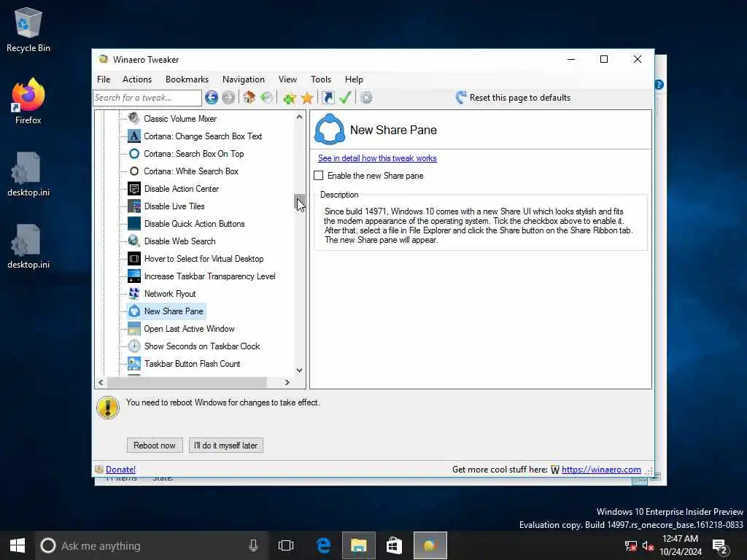
Task: Click the green plus star bookmark icon
Action: [x=289, y=98]
